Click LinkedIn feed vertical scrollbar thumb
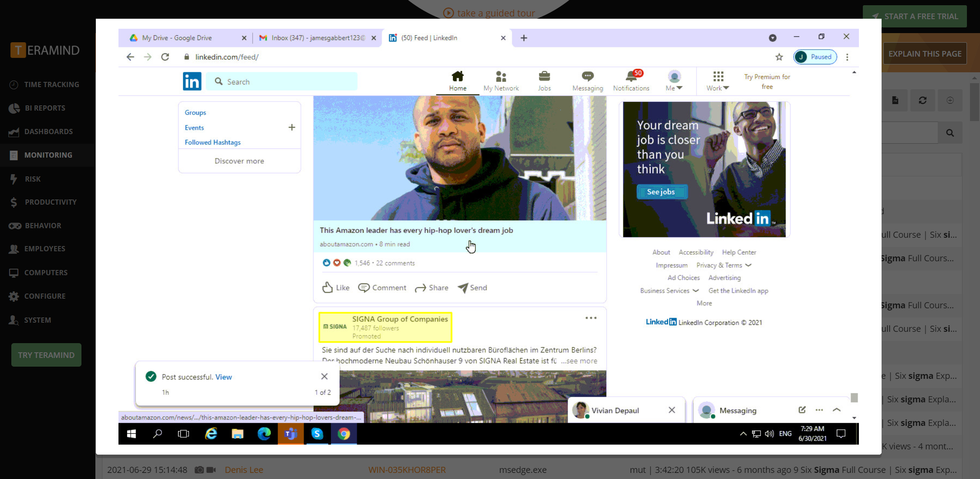Image resolution: width=980 pixels, height=479 pixels. coord(854,398)
